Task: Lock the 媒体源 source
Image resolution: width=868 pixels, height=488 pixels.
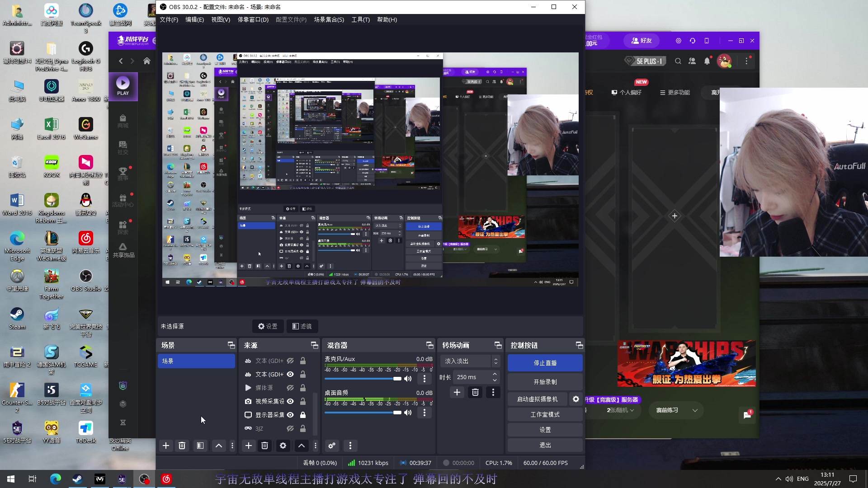Action: pos(303,388)
